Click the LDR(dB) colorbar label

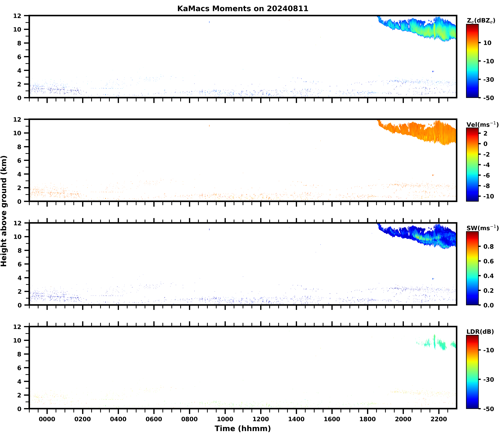coord(480,332)
